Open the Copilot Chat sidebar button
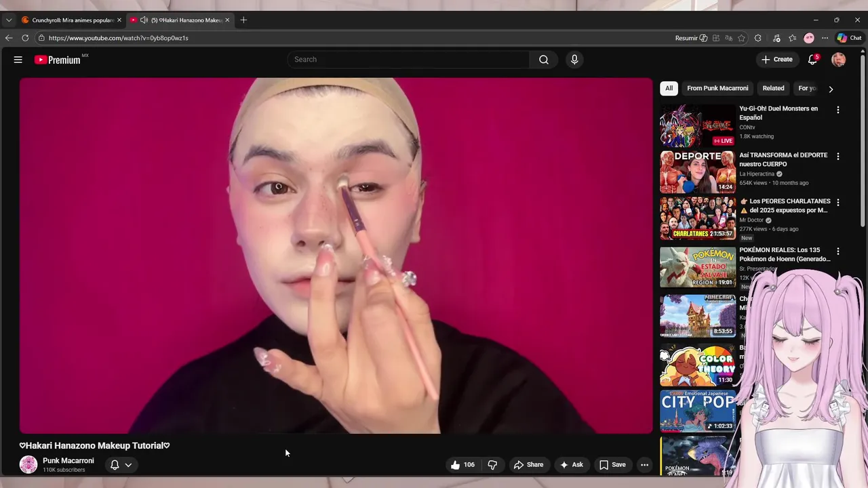The height and width of the screenshot is (488, 868). (x=849, y=38)
